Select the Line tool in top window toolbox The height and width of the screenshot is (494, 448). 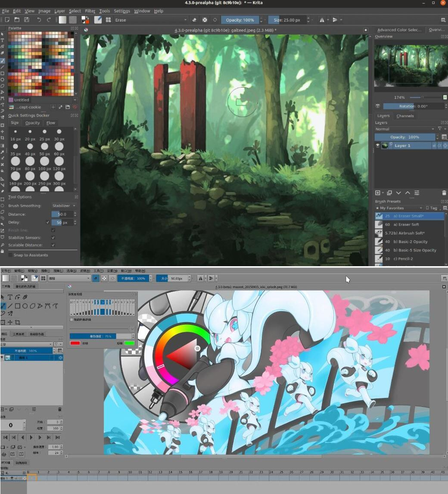3,67
